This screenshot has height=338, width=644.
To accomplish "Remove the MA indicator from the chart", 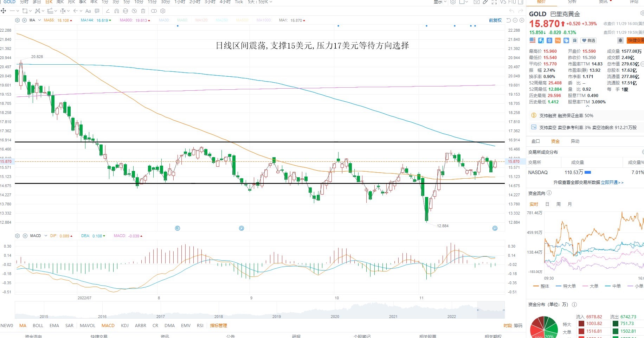I will click(x=24, y=20).
